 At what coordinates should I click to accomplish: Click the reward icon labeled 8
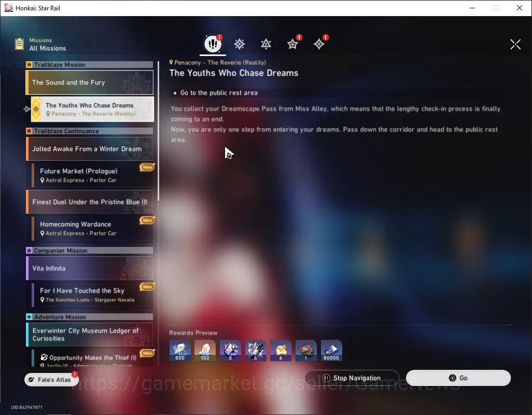point(230,351)
